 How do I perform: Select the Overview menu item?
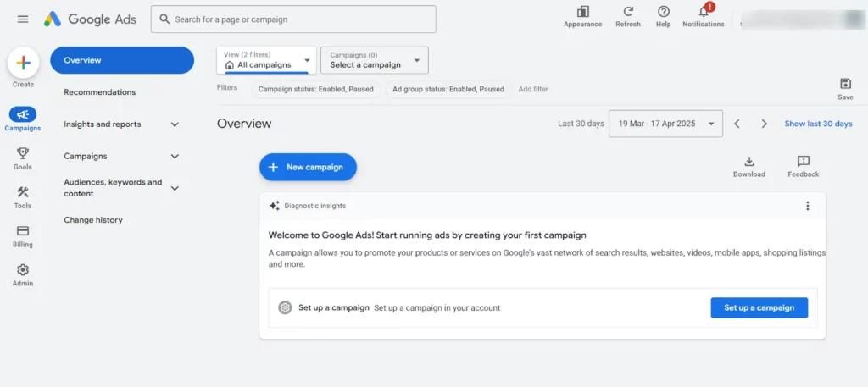pyautogui.click(x=122, y=60)
